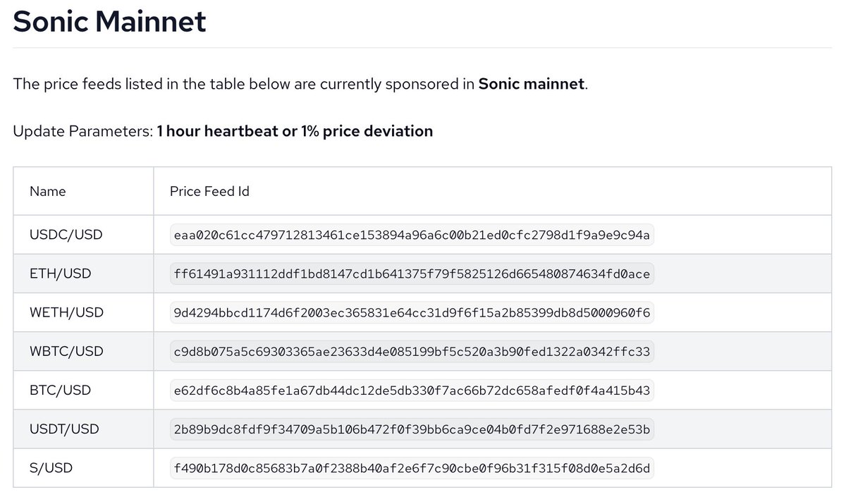Click the Update Parameters label
The width and height of the screenshot is (846, 504).
(x=82, y=131)
